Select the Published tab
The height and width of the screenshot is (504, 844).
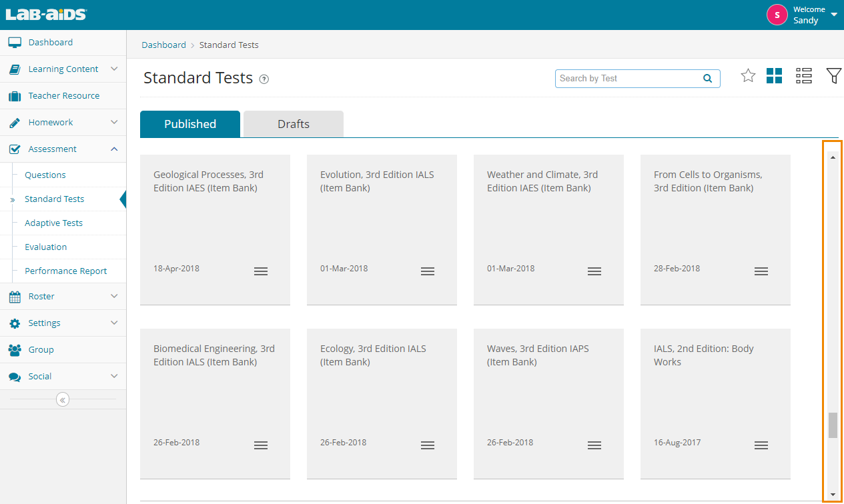pyautogui.click(x=190, y=124)
